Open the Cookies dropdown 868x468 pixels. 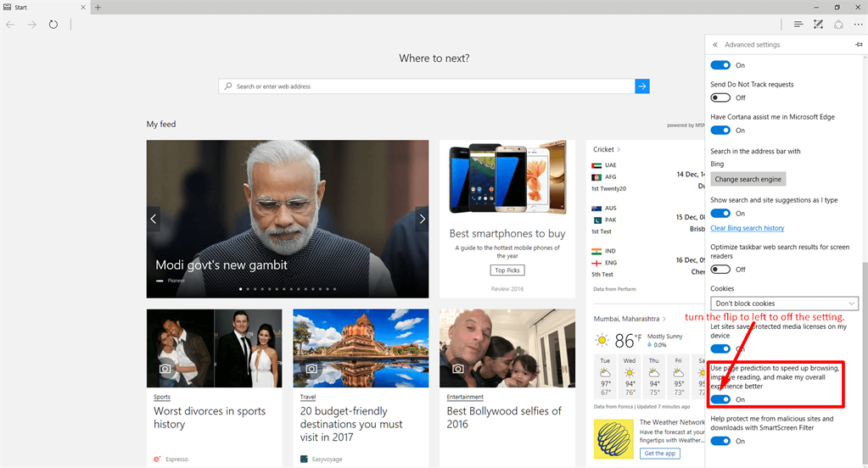click(784, 304)
